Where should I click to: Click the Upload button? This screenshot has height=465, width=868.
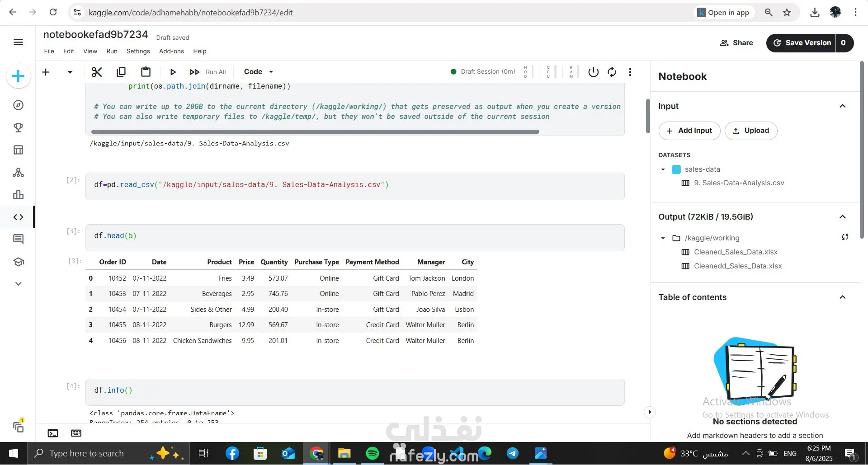pos(751,131)
